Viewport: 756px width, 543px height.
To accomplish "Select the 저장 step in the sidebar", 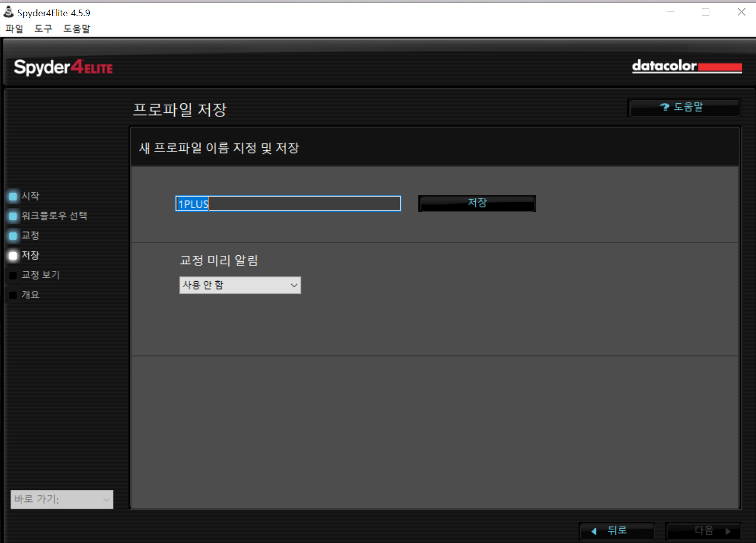I will [x=30, y=255].
